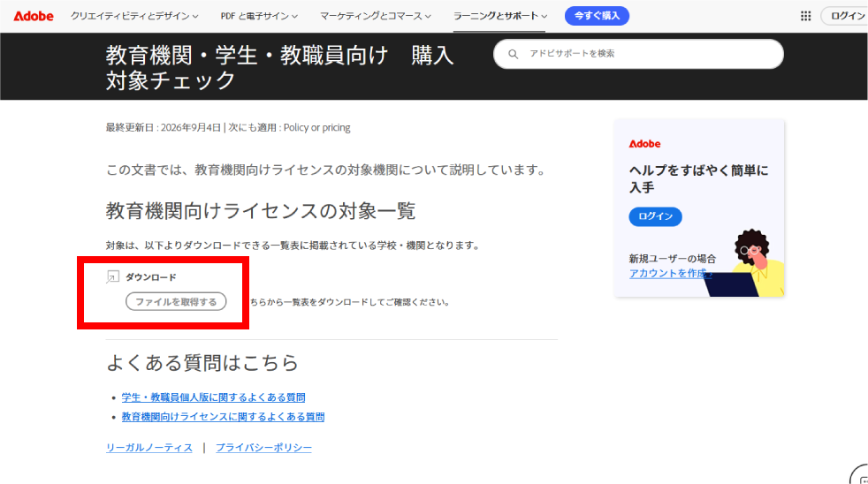This screenshot has height=484, width=868.
Task: Open プライバシーポリシー link
Action: (x=263, y=448)
